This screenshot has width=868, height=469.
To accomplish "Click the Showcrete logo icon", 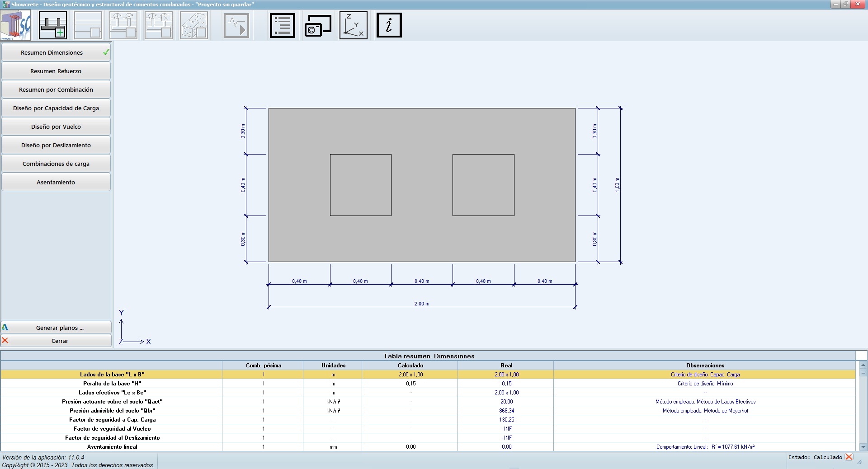I will point(16,25).
